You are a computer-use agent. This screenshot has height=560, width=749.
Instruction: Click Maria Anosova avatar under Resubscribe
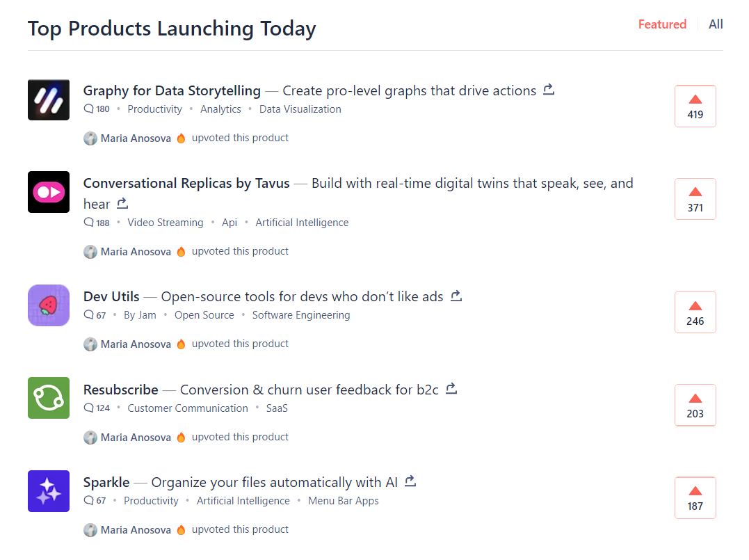pyautogui.click(x=90, y=438)
